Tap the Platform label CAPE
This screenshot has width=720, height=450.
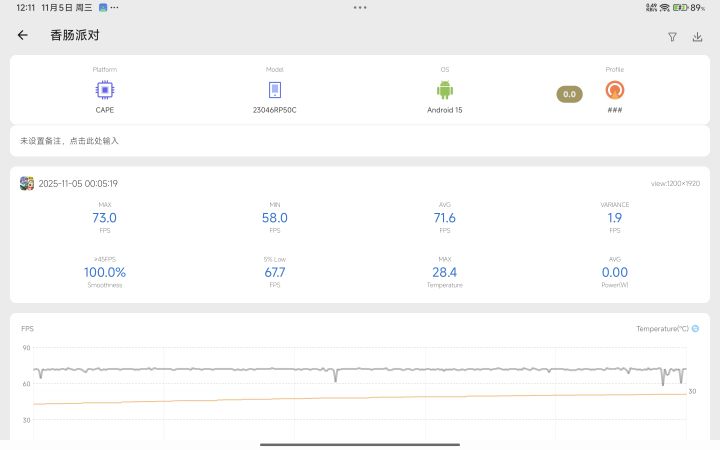105,110
